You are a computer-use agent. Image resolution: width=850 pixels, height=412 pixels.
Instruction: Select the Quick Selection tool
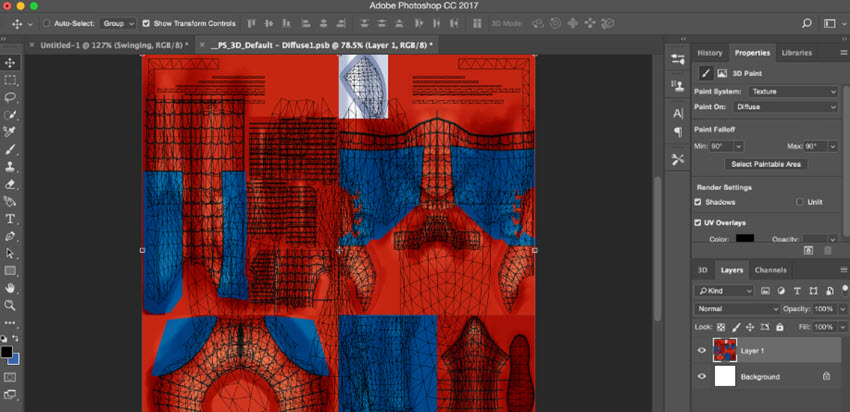[10, 115]
